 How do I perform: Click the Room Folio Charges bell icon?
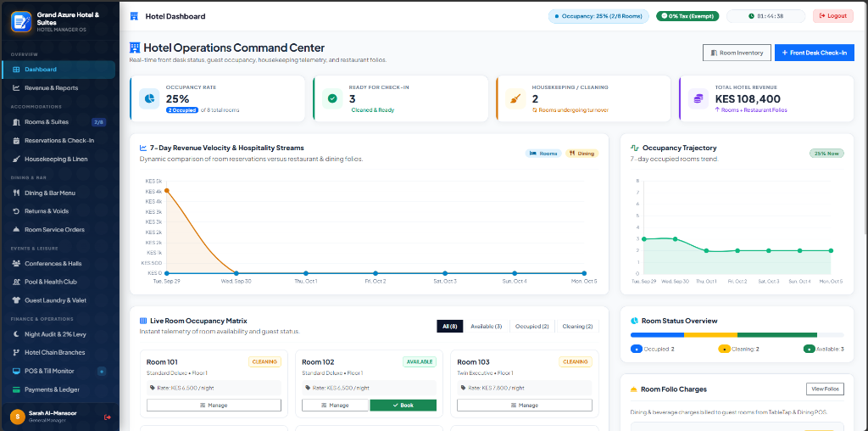(x=634, y=389)
